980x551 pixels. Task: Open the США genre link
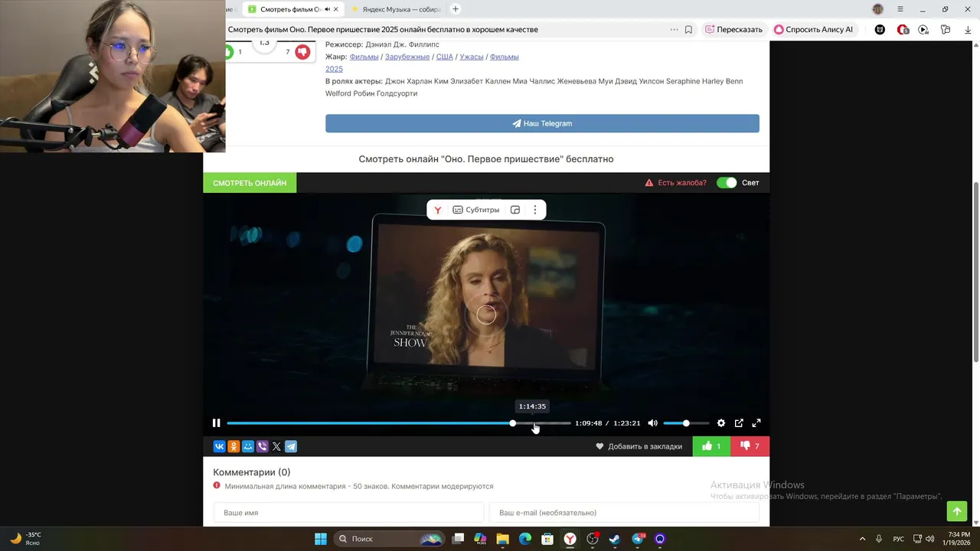click(x=445, y=57)
